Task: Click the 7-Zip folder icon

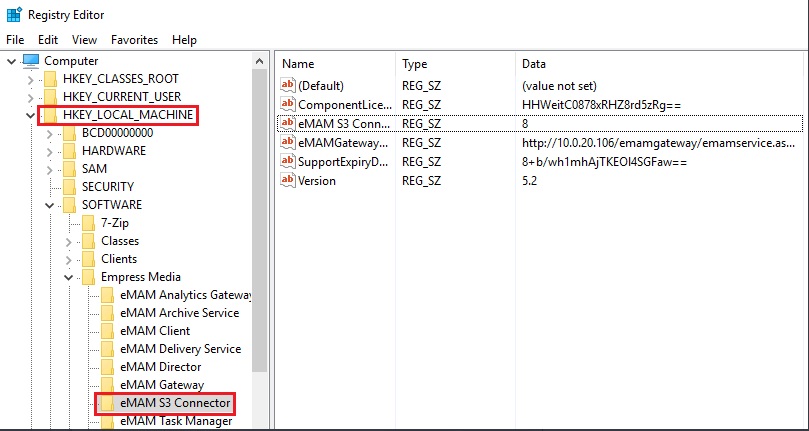Action: [x=88, y=223]
